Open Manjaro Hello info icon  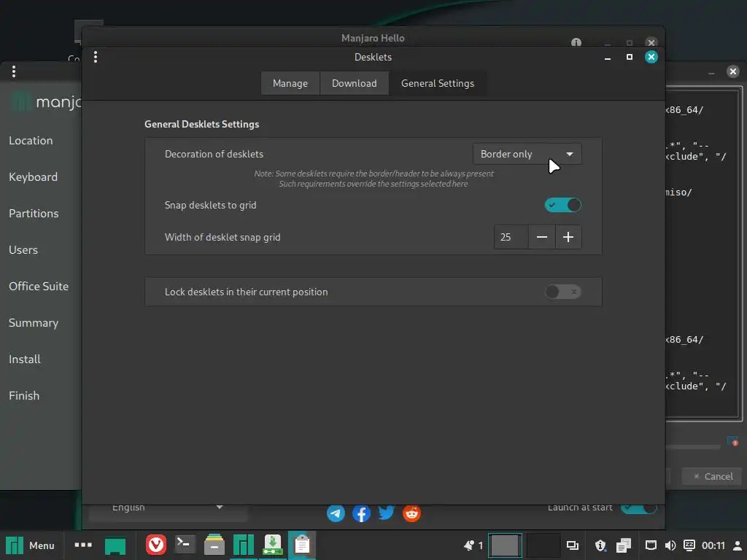(576, 42)
